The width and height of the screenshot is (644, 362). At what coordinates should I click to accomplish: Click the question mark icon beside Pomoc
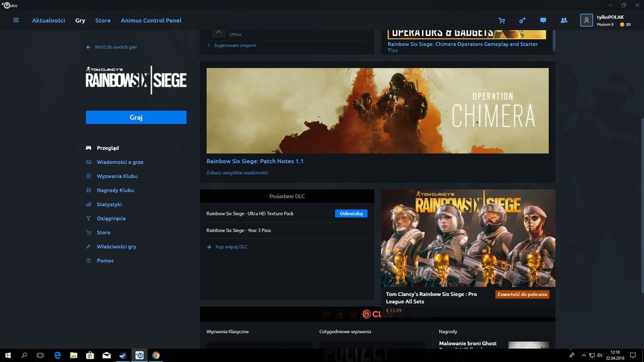pos(88,261)
